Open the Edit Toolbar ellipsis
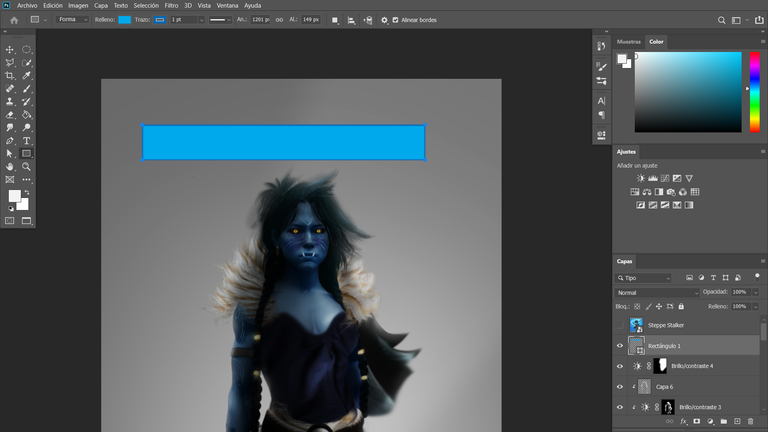Screen dimensions: 768x432 click(26, 180)
